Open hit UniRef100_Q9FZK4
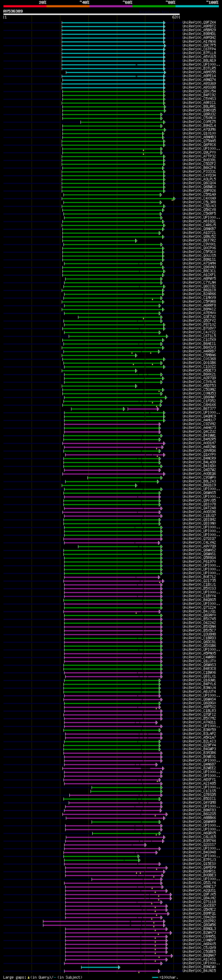222x980 pixels. tap(199, 23)
